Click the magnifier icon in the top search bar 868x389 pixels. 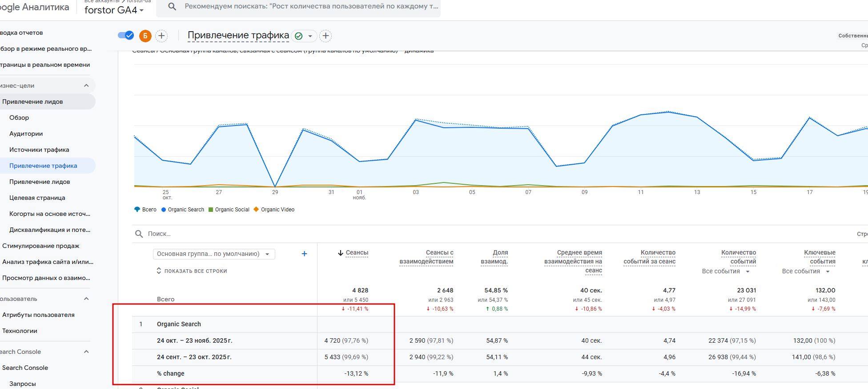pyautogui.click(x=173, y=7)
